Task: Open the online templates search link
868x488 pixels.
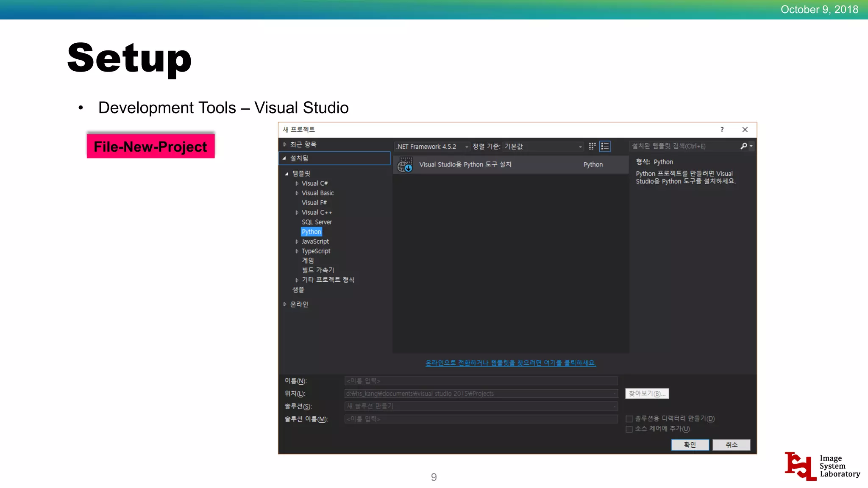Action: (x=511, y=363)
